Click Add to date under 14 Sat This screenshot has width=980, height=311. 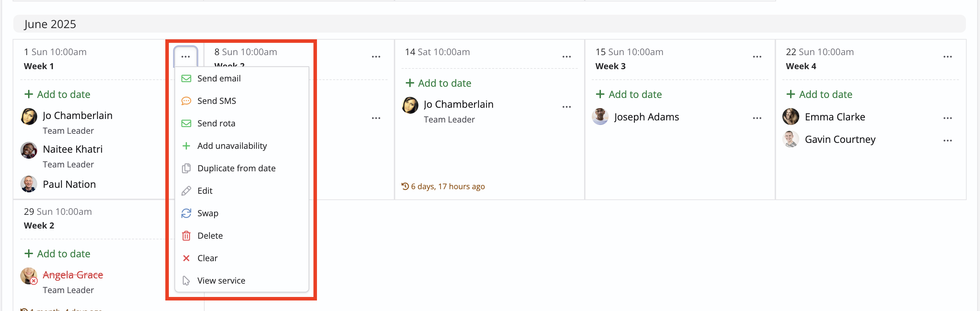point(438,83)
